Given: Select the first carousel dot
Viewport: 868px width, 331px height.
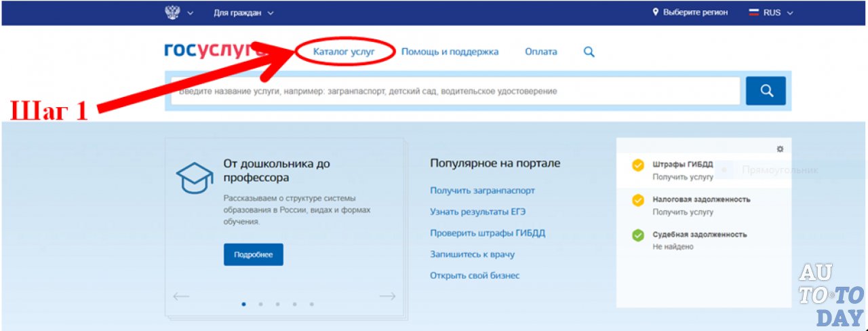Looking at the screenshot, I should point(244,304).
